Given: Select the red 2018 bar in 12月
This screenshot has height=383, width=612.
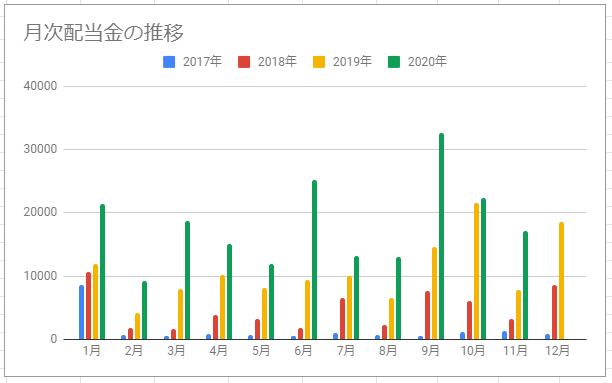Looking at the screenshot, I should [x=555, y=312].
